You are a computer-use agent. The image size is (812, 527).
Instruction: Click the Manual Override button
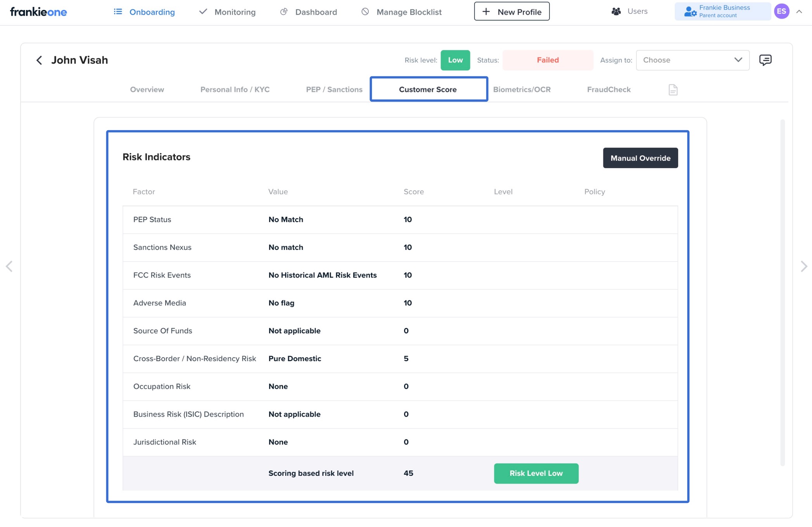pos(640,158)
